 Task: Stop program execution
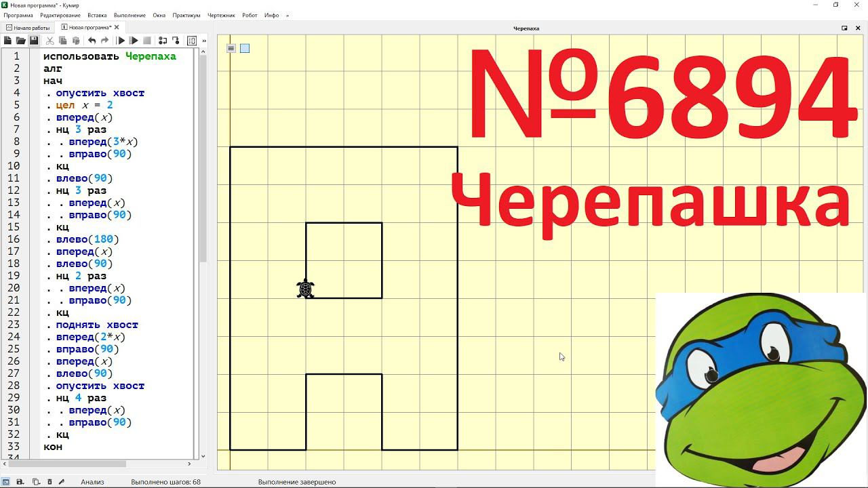tap(146, 41)
